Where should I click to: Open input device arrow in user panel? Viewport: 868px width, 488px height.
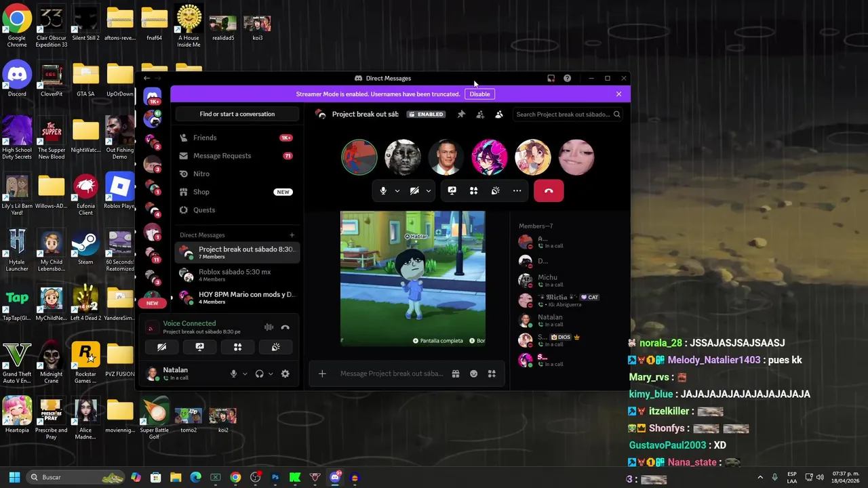(x=245, y=373)
